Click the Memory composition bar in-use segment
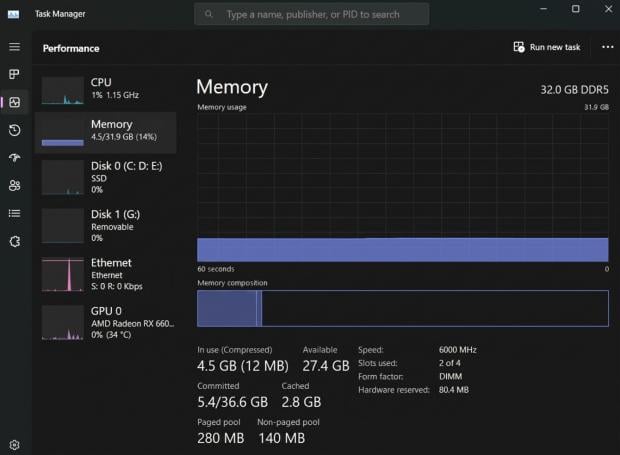The image size is (620, 455). pyautogui.click(x=227, y=308)
